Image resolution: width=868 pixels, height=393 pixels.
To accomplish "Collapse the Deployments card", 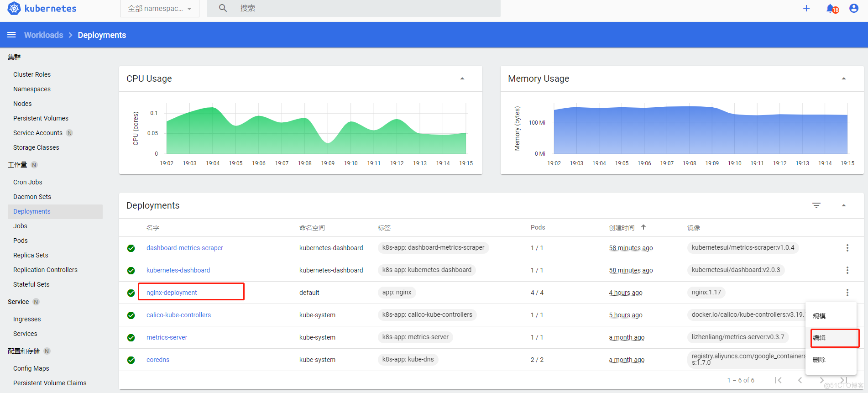I will click(x=844, y=205).
